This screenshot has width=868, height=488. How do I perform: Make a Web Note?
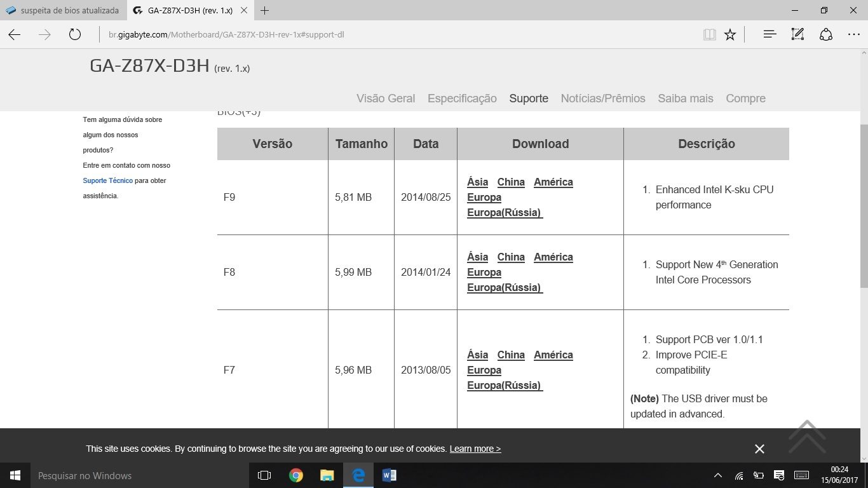(797, 34)
